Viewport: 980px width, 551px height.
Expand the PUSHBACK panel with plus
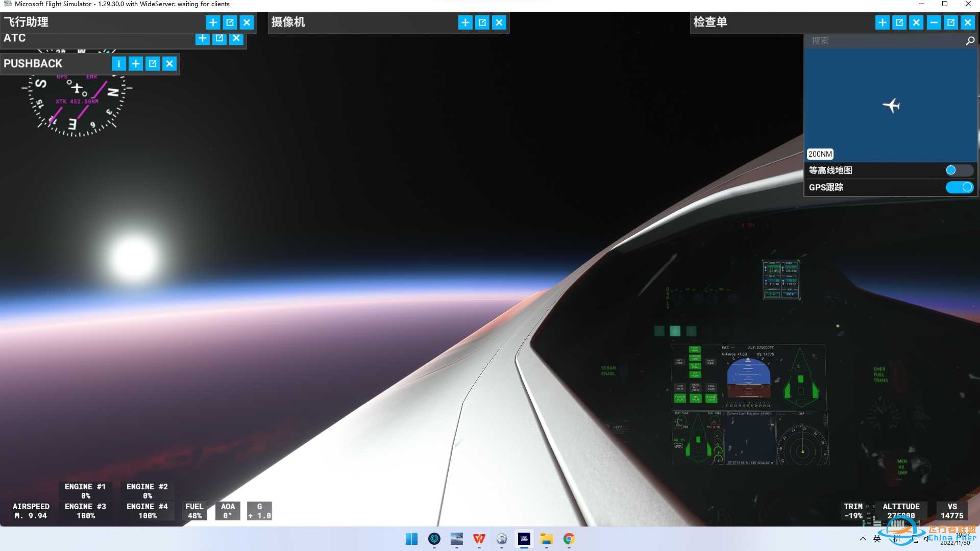click(136, 64)
